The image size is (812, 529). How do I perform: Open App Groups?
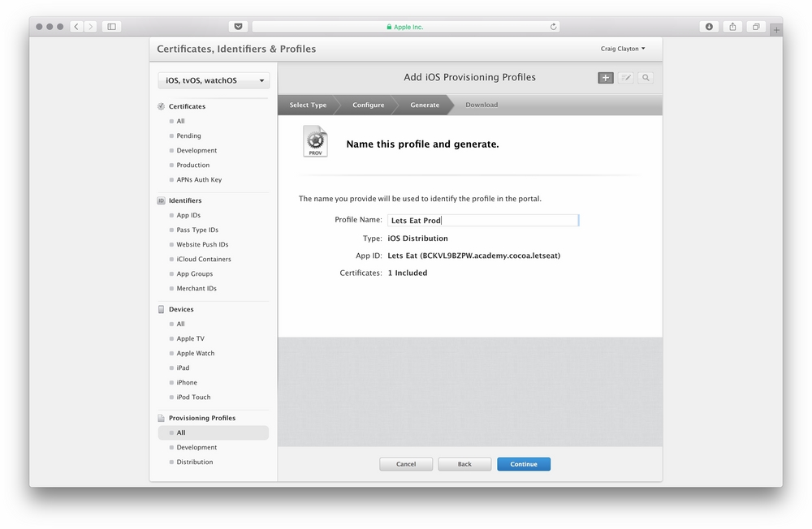click(x=195, y=273)
